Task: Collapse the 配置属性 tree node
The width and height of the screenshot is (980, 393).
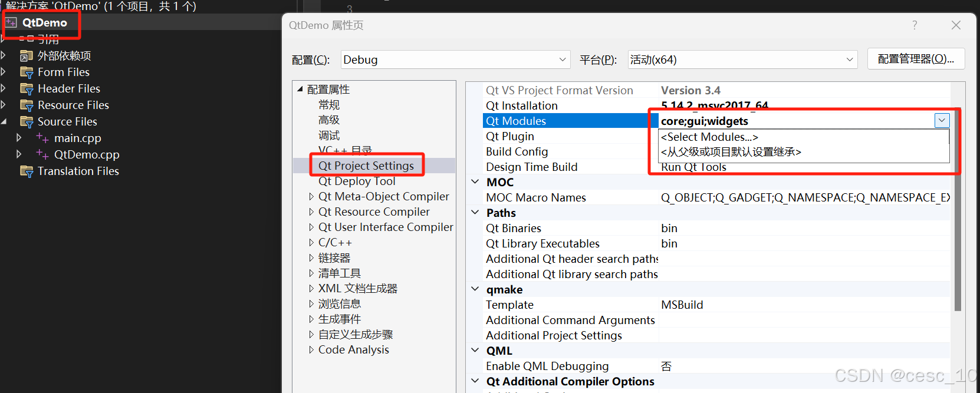Action: click(x=300, y=90)
